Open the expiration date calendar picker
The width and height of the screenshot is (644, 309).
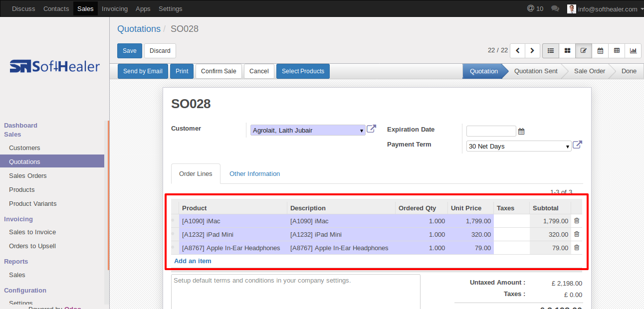click(x=521, y=132)
